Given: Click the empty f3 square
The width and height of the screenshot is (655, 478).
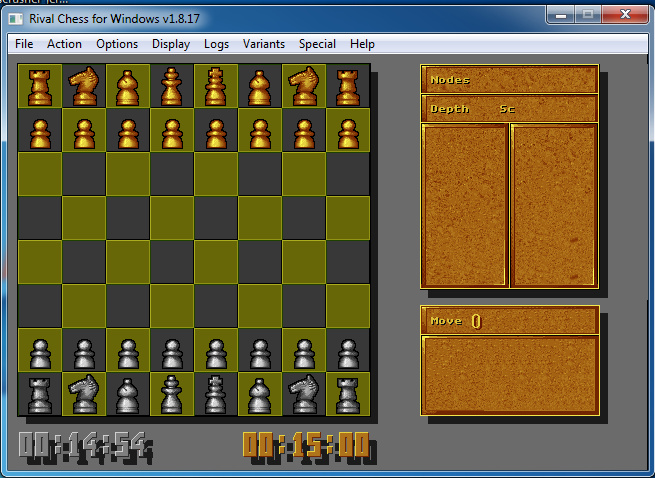Looking at the screenshot, I should click(260, 306).
